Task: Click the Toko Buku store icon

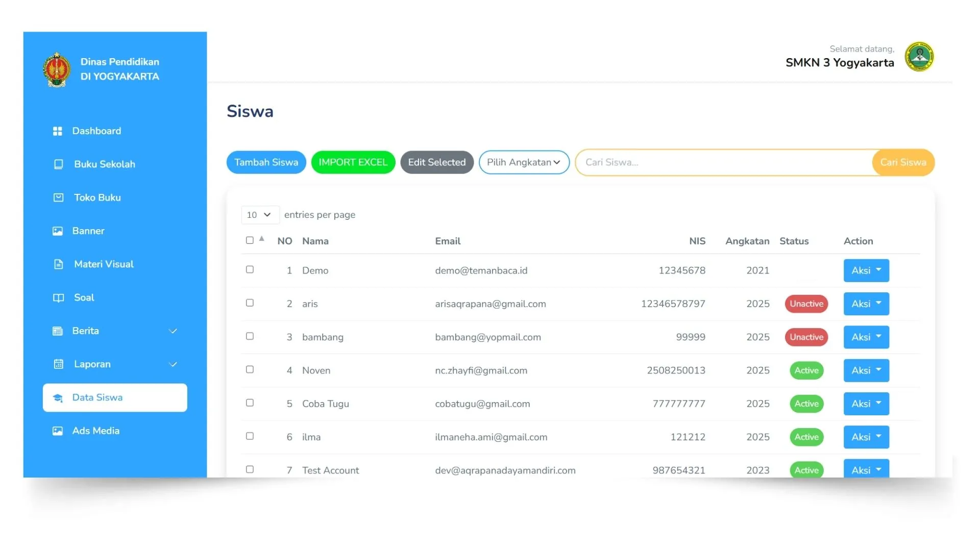Action: click(59, 197)
